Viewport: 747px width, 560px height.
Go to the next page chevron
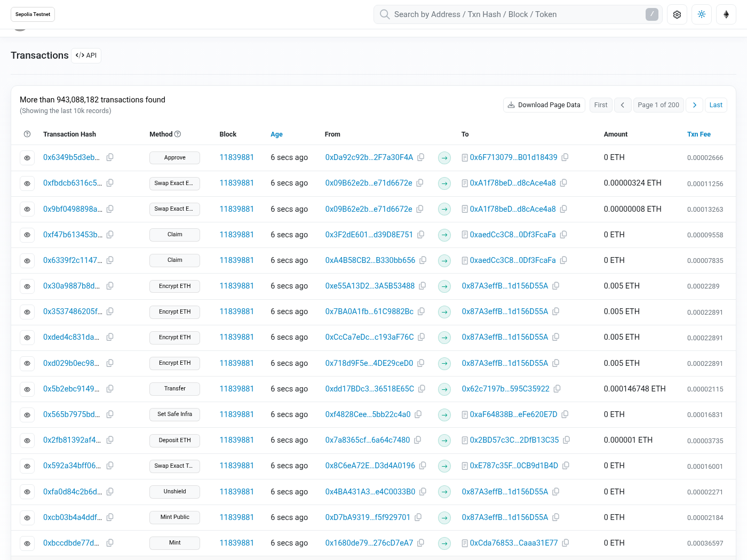point(694,105)
